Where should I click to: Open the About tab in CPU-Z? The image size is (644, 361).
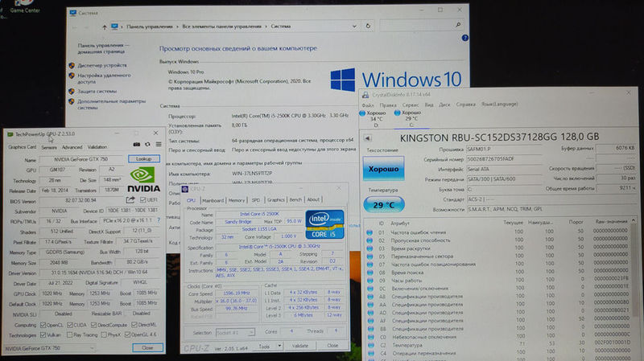313,199
